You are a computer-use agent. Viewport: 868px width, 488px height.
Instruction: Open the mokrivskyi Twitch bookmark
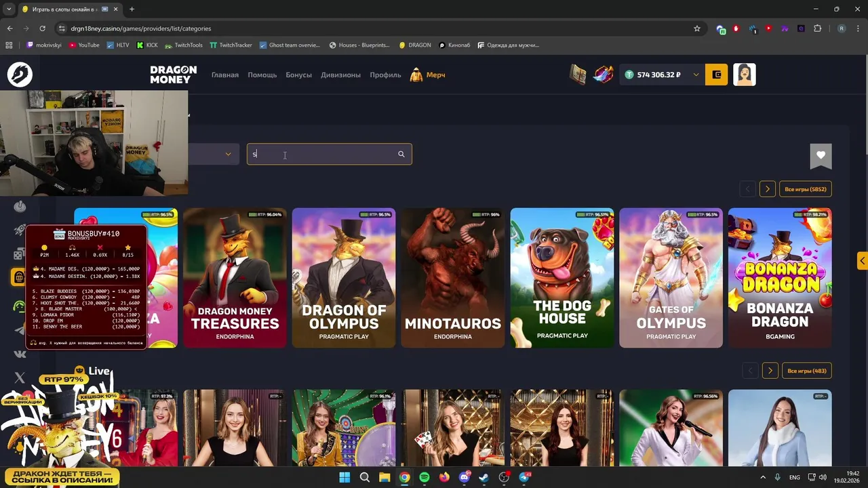[43, 45]
